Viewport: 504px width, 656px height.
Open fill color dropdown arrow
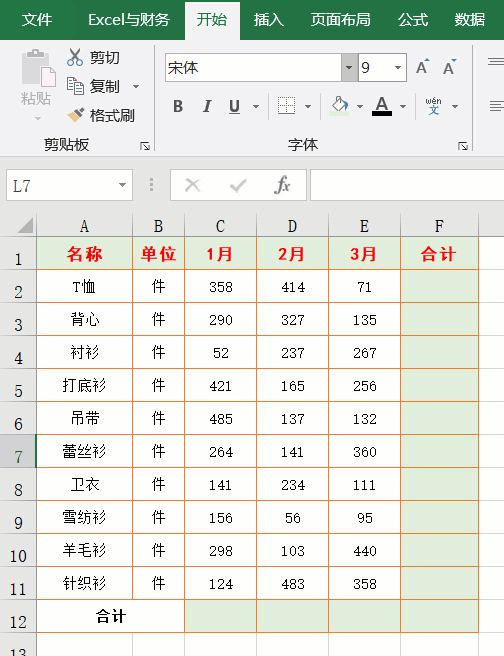(x=360, y=107)
